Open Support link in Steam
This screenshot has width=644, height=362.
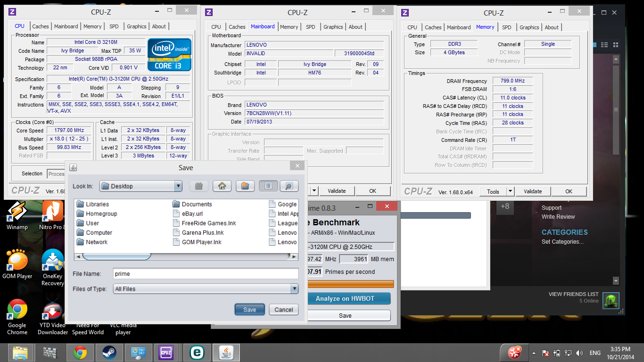tap(552, 208)
